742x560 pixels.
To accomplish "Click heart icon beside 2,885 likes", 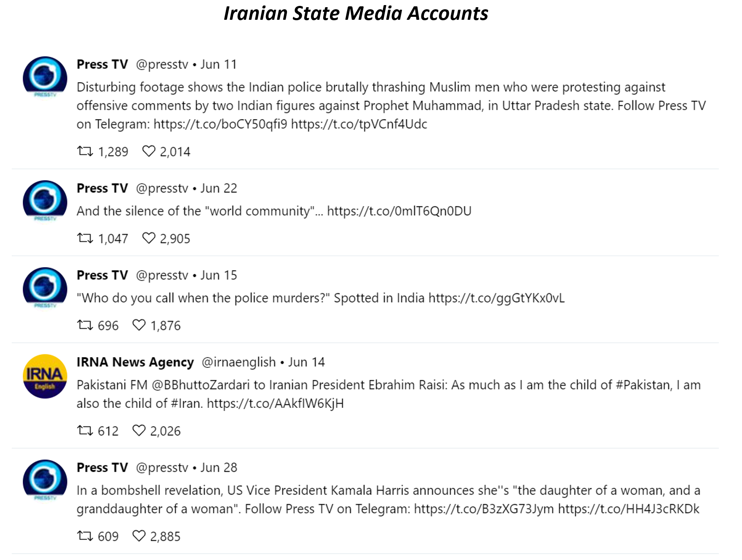I will coord(139,536).
